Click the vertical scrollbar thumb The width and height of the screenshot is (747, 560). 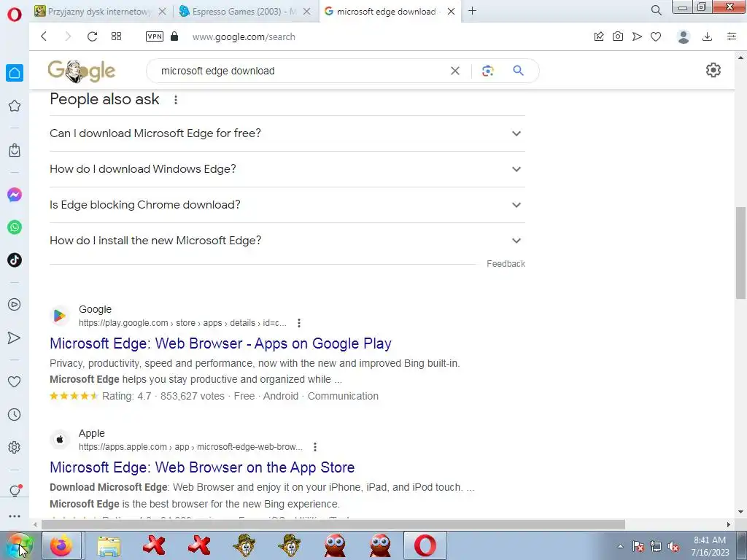click(740, 253)
